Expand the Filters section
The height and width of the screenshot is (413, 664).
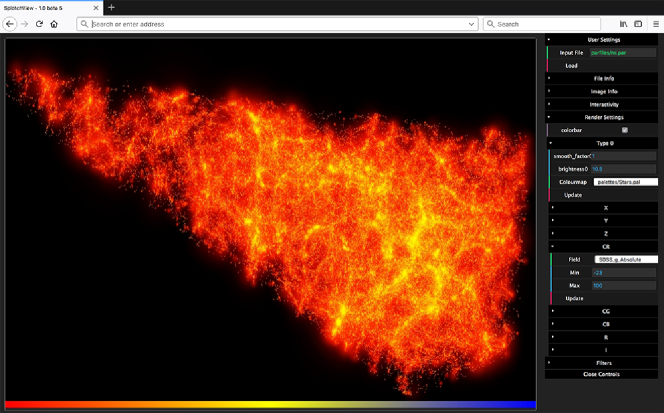point(601,363)
